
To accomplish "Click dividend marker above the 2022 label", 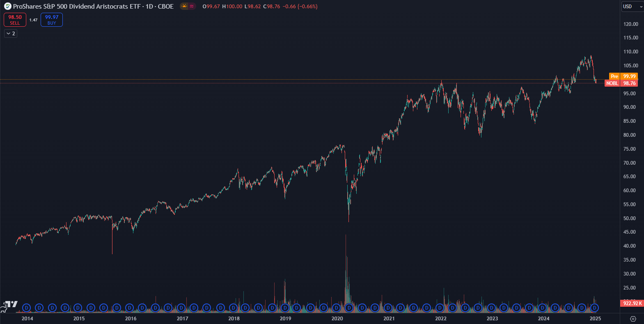I will (x=440, y=308).
